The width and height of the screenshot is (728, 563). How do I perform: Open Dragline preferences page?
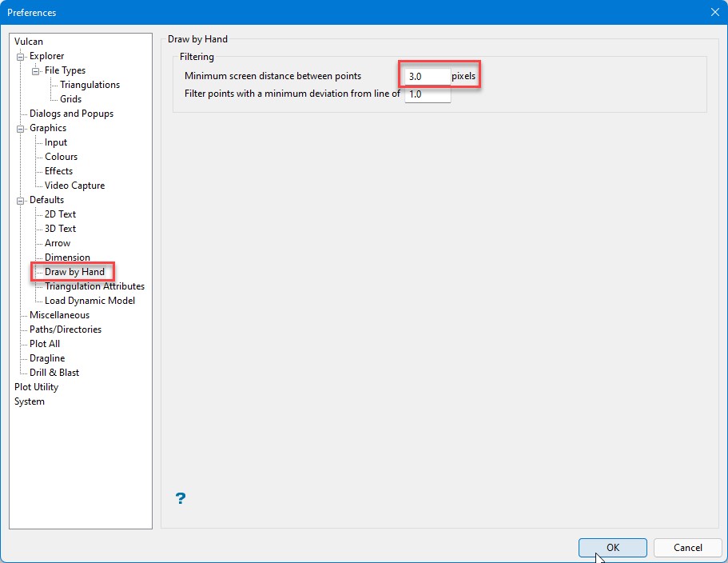(x=47, y=358)
